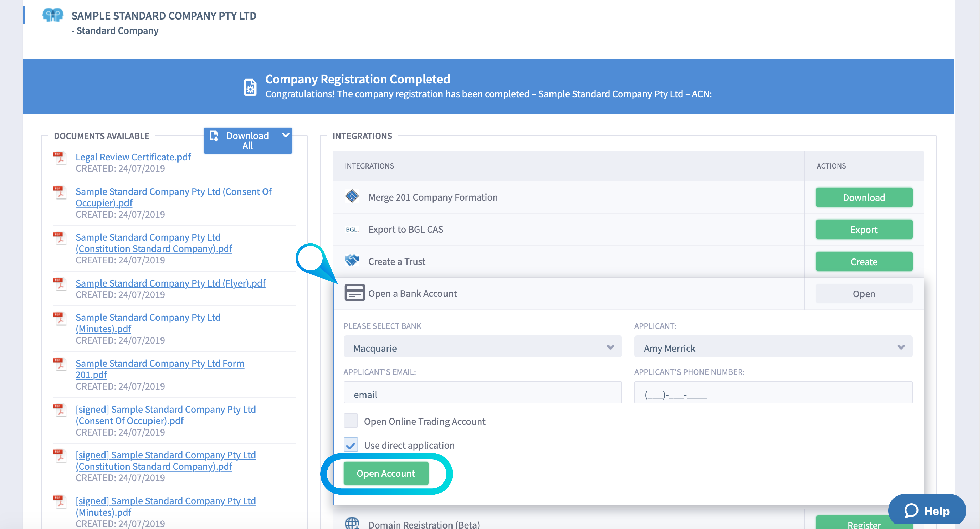The height and width of the screenshot is (529, 980).
Task: Click the Company Registration Completed banner title
Action: click(x=358, y=79)
